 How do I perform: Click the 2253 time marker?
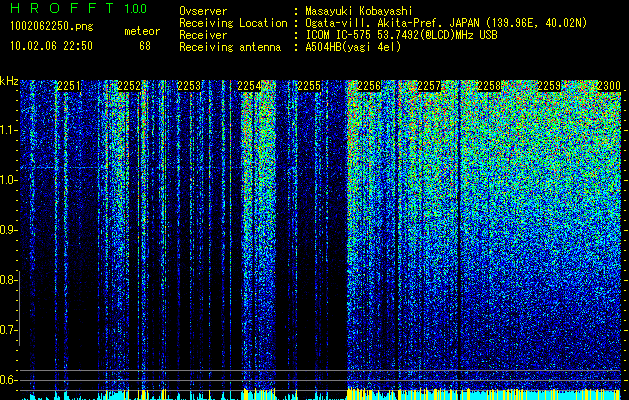(189, 86)
